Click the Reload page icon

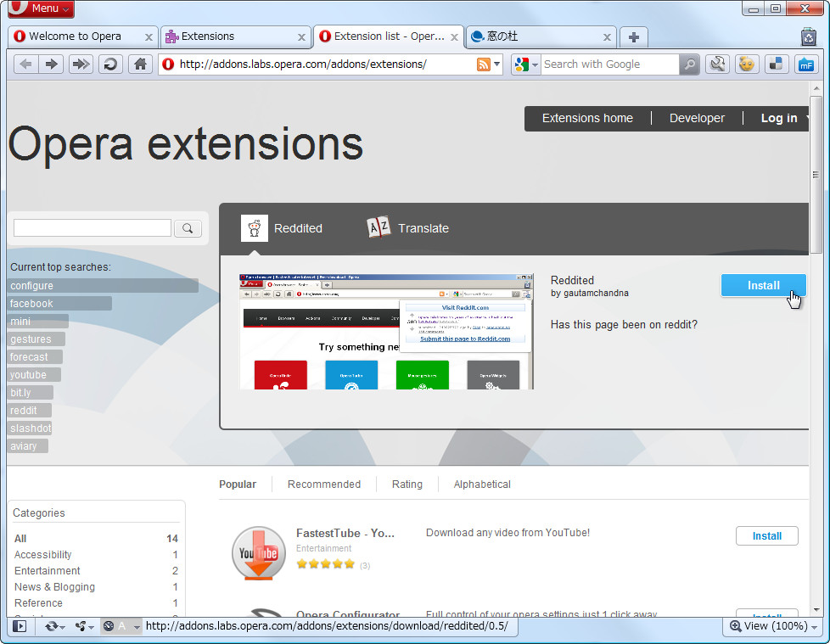[110, 64]
